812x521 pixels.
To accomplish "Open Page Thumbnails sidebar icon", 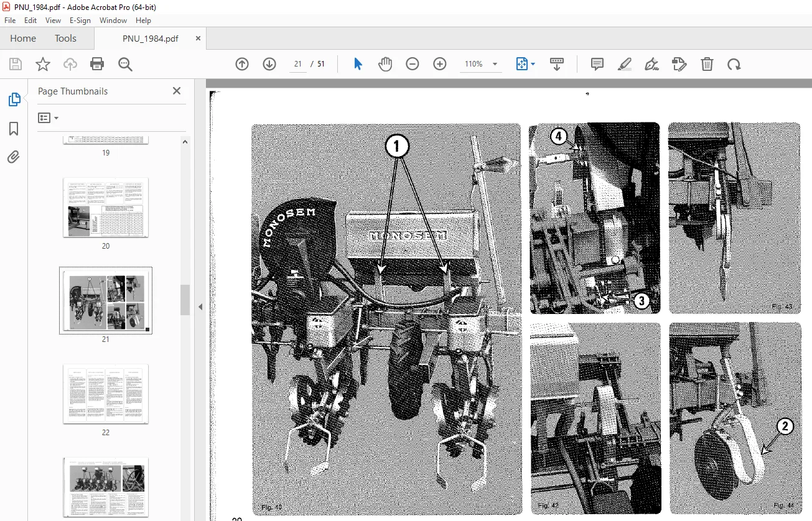I will [x=14, y=99].
